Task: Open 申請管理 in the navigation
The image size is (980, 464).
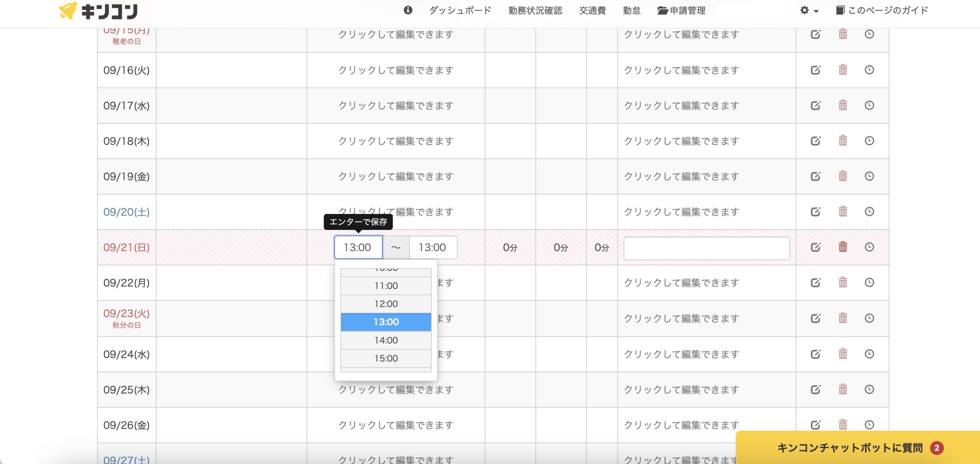Action: coord(681,10)
